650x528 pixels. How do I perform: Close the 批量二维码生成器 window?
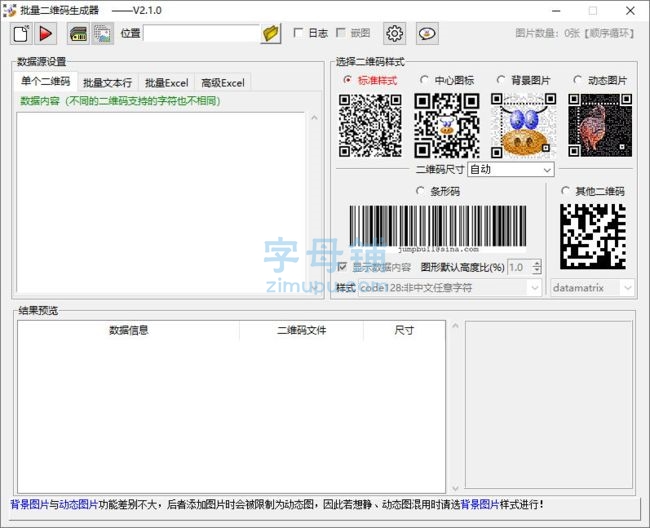click(630, 11)
